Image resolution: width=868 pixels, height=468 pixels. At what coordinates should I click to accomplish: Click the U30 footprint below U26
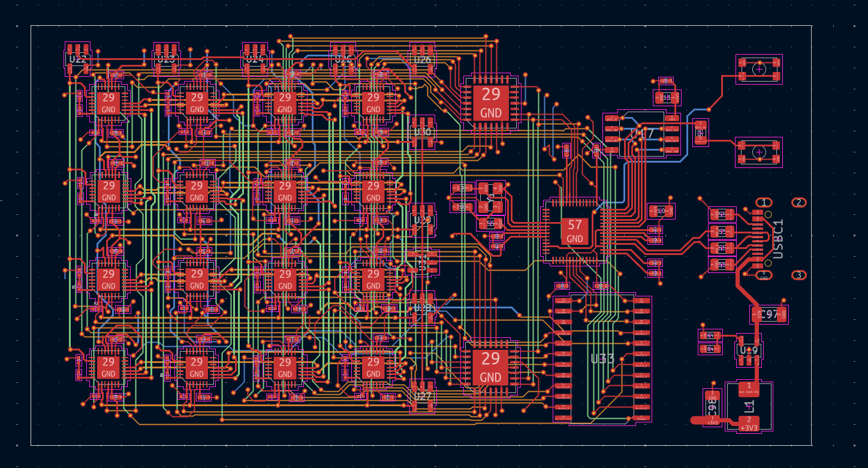[423, 133]
